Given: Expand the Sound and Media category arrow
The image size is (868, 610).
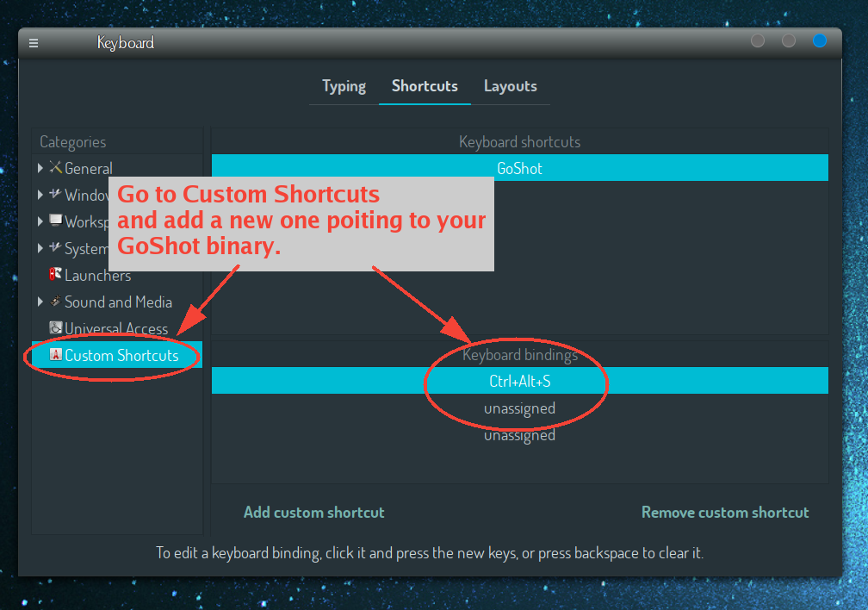Looking at the screenshot, I should (x=40, y=302).
